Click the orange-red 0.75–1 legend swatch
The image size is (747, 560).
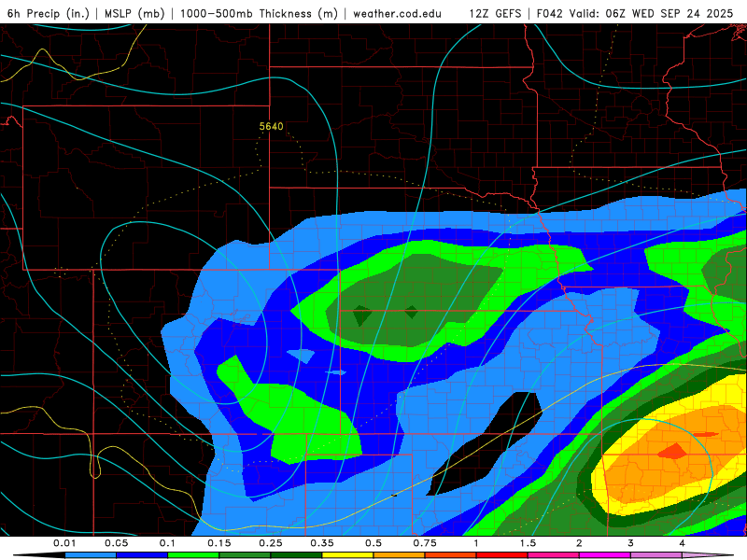(451, 555)
